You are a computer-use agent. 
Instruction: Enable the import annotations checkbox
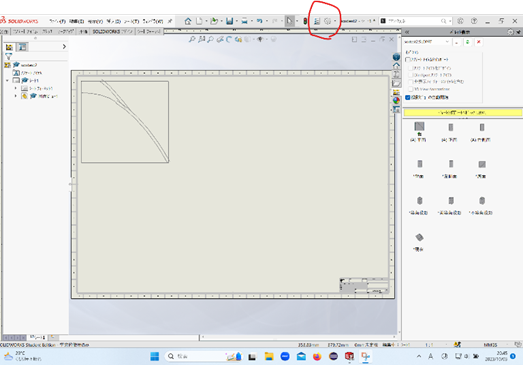coord(408,60)
